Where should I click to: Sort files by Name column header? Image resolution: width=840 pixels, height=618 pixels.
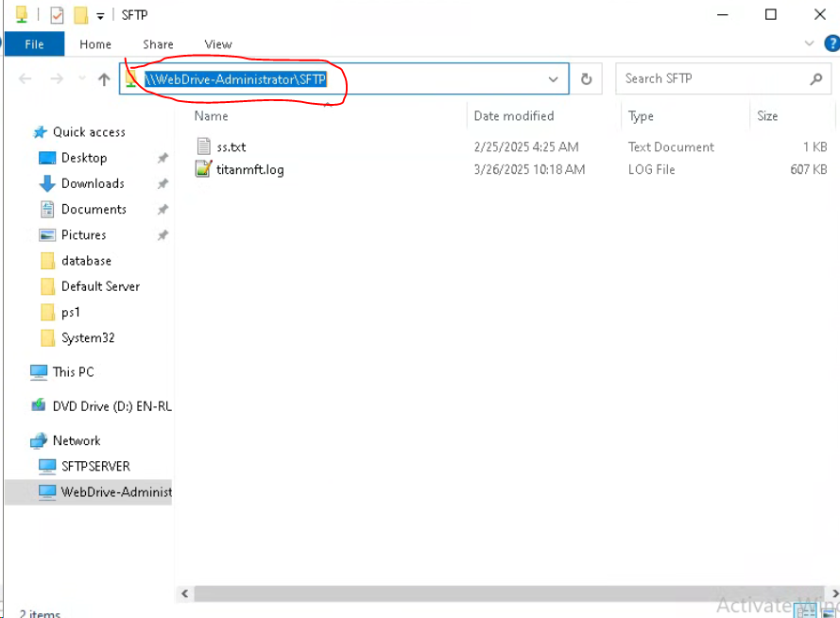click(212, 116)
